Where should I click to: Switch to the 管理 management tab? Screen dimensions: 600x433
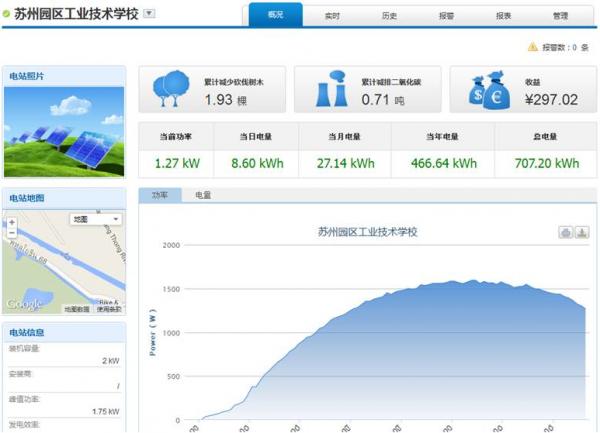pos(561,16)
